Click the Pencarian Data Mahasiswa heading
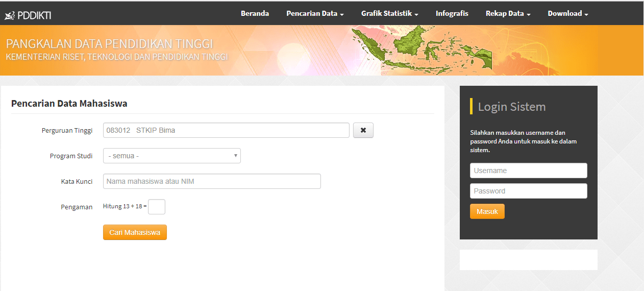The height and width of the screenshot is (291, 644). click(69, 104)
